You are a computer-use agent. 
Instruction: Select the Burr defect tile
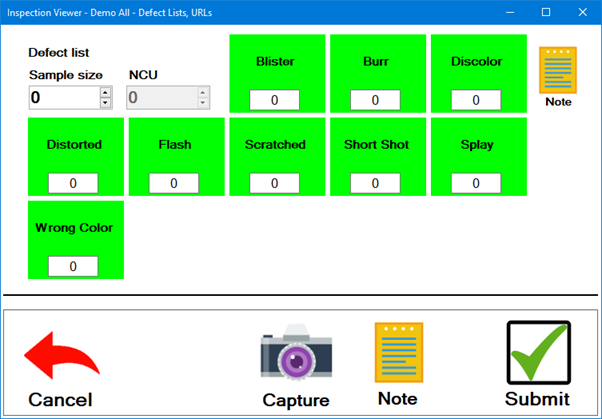(x=376, y=62)
